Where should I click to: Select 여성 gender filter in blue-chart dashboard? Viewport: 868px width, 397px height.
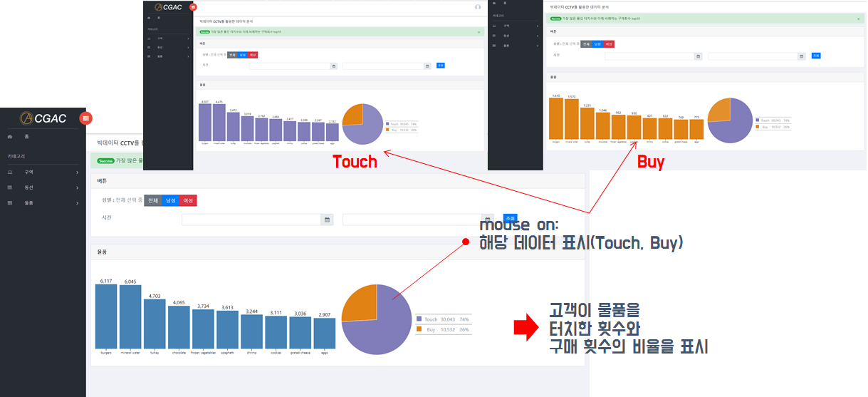point(188,201)
